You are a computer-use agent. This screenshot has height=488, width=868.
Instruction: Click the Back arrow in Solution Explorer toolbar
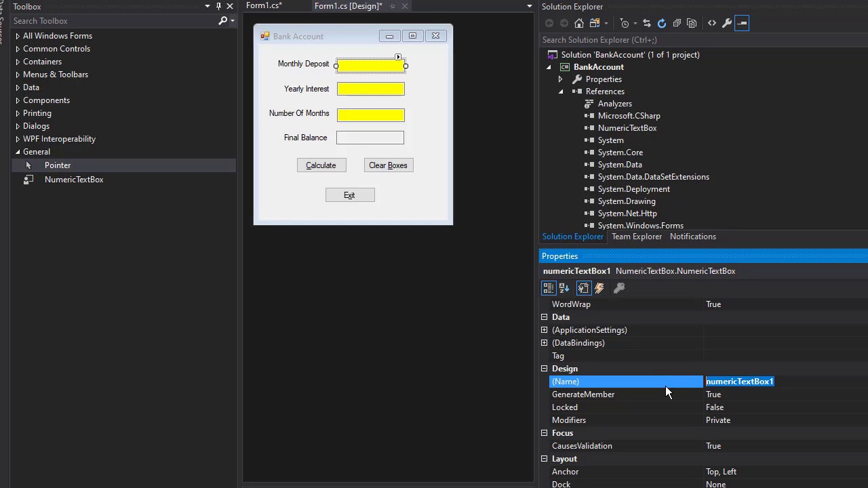549,23
